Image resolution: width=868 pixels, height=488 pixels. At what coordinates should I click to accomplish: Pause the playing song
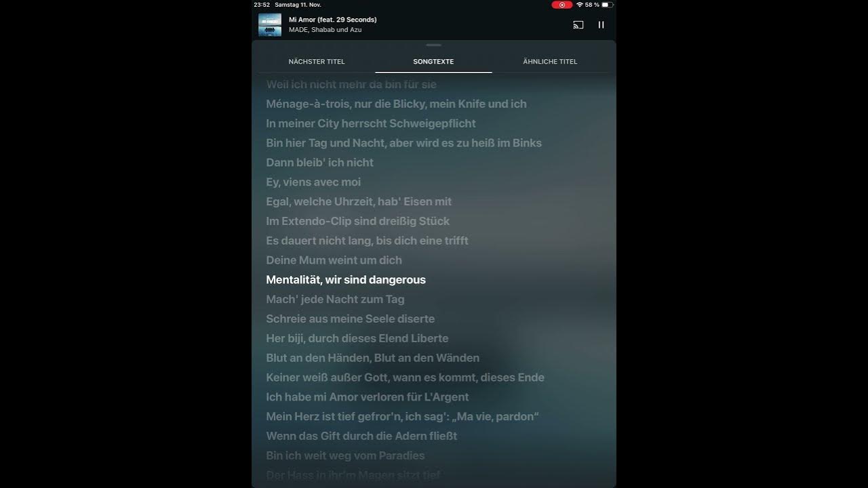(601, 25)
